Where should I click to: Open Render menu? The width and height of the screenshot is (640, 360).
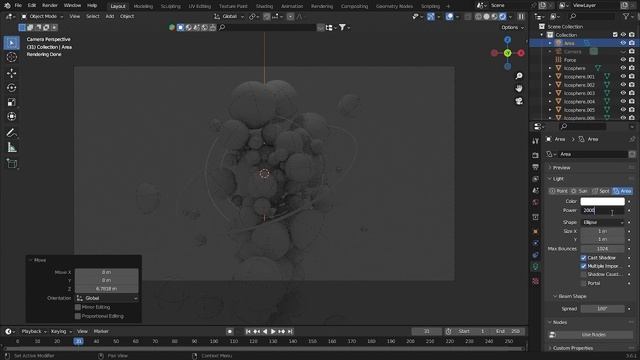(50, 6)
